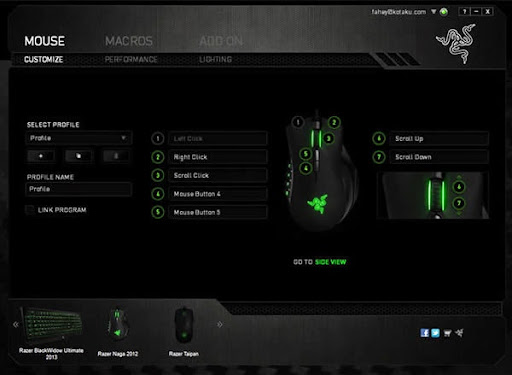The width and height of the screenshot is (512, 375).
Task: Click the Twitter bird icon
Action: point(435,333)
